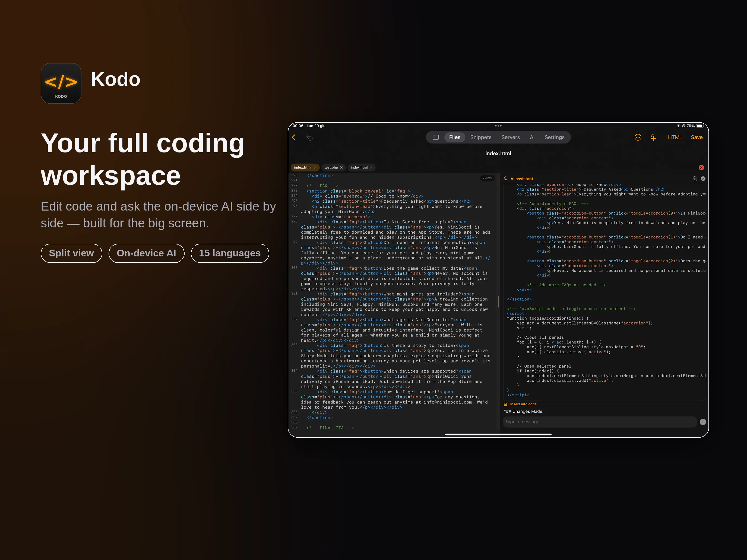Click the index.html file title

point(498,153)
